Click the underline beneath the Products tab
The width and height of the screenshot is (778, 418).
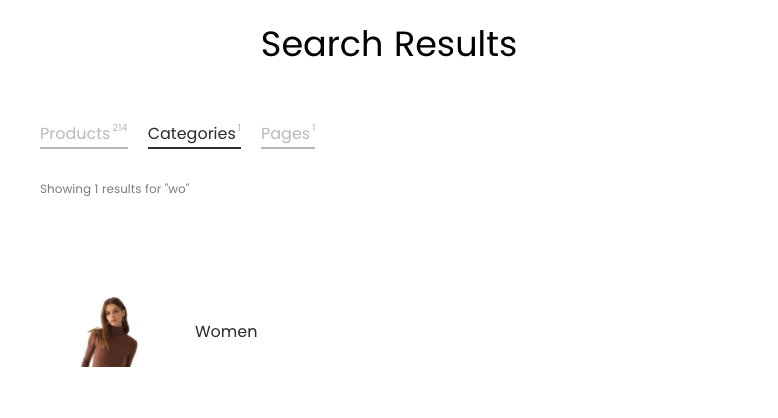(84, 147)
